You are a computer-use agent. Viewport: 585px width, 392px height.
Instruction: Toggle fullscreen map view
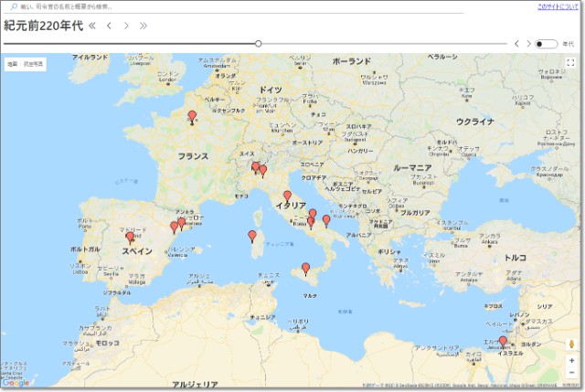click(570, 63)
